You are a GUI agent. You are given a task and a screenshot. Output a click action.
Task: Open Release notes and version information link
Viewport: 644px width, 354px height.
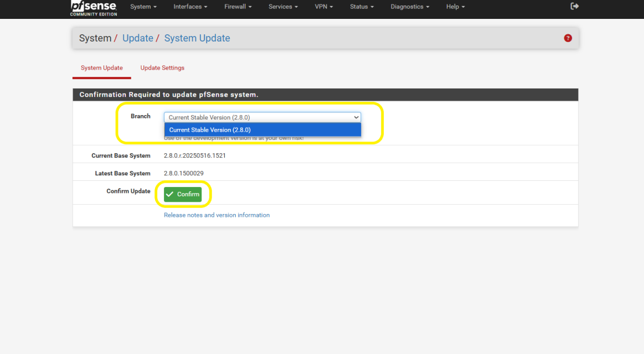[x=217, y=215]
